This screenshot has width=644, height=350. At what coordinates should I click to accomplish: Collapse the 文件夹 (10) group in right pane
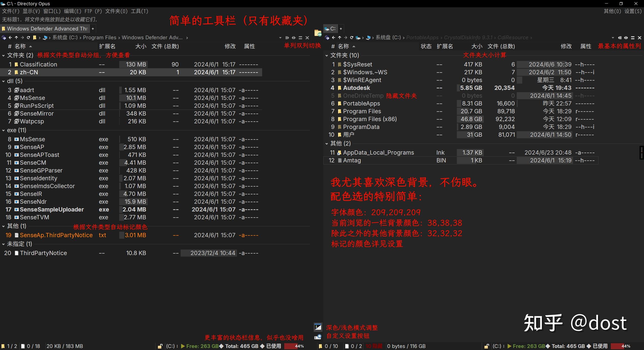[327, 55]
